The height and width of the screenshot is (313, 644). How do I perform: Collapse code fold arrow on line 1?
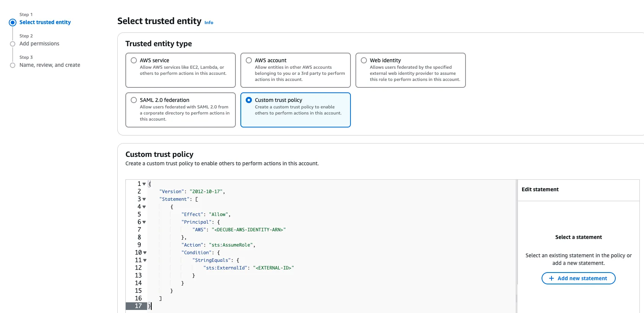144,184
